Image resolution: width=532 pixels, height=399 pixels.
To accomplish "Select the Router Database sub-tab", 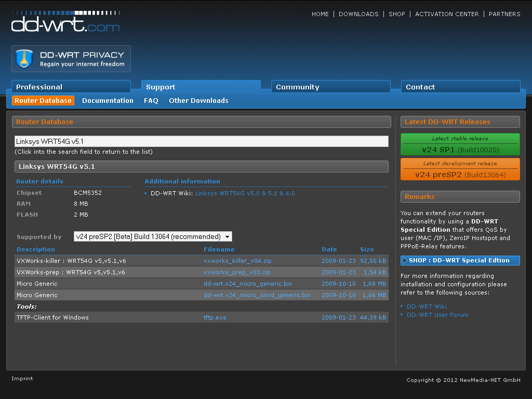I will (43, 100).
